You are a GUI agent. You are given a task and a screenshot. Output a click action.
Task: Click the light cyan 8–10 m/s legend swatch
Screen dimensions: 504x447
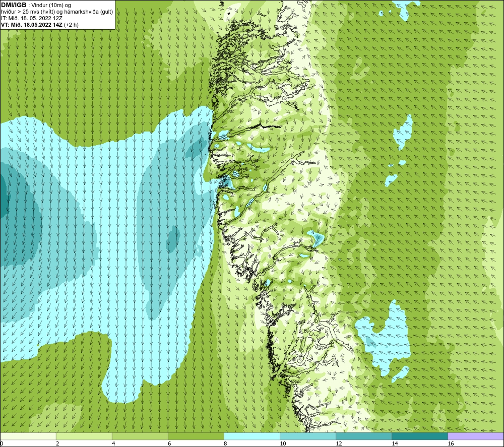coord(252,436)
